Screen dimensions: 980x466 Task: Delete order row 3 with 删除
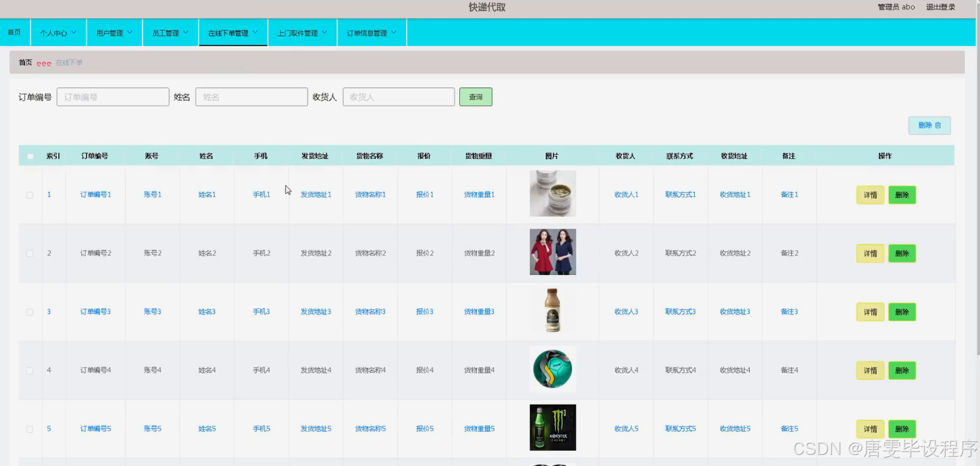click(902, 312)
